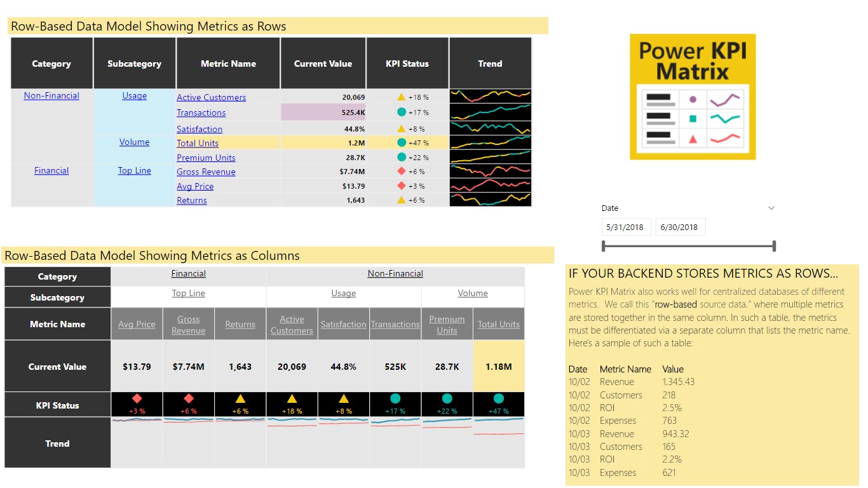Open the Active Customers trend sparkline
Viewport: 868px width, 488px height.
point(490,97)
